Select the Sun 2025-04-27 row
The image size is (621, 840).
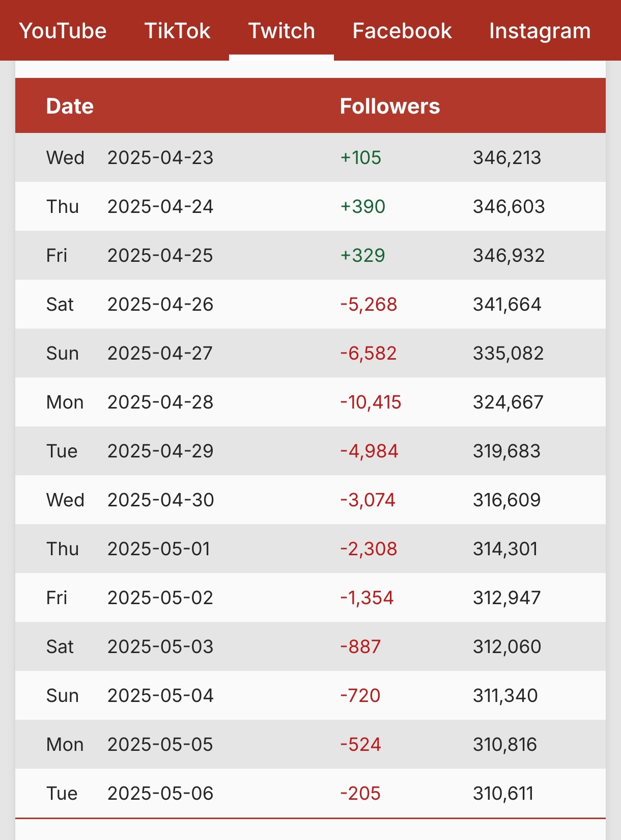310,353
